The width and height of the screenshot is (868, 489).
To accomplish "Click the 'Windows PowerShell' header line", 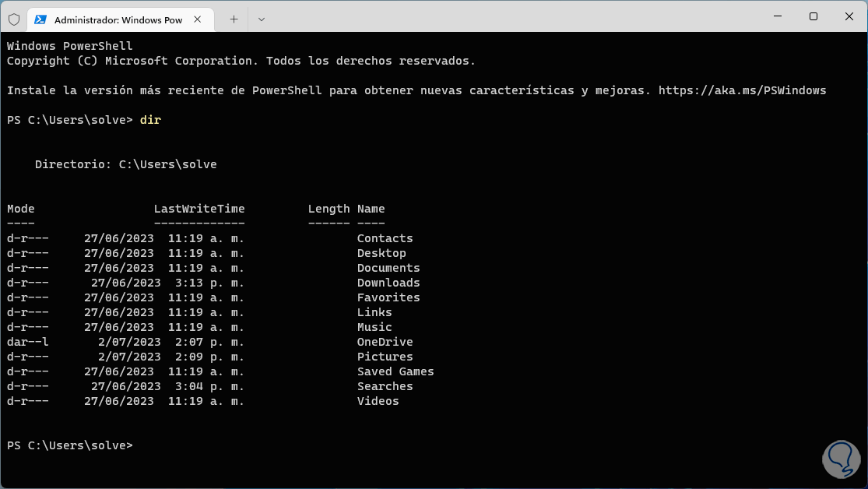I will coord(70,46).
